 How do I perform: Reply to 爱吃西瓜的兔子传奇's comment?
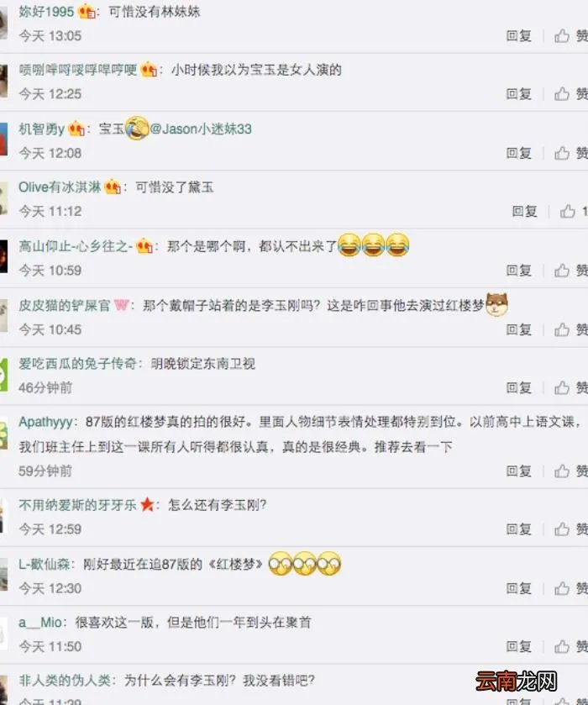519,387
